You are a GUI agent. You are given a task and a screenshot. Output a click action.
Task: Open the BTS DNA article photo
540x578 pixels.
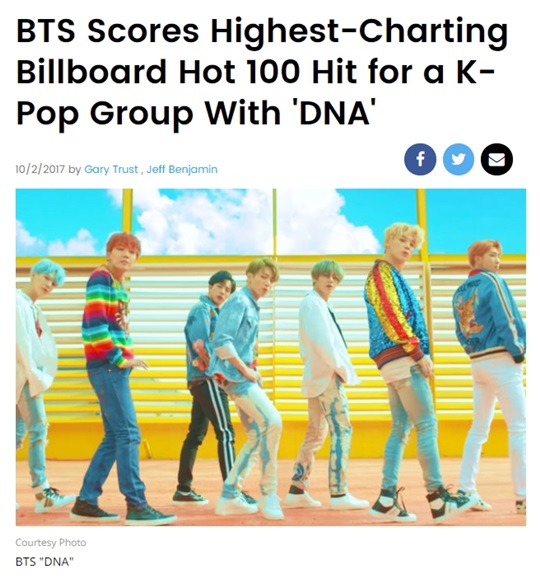(x=271, y=357)
